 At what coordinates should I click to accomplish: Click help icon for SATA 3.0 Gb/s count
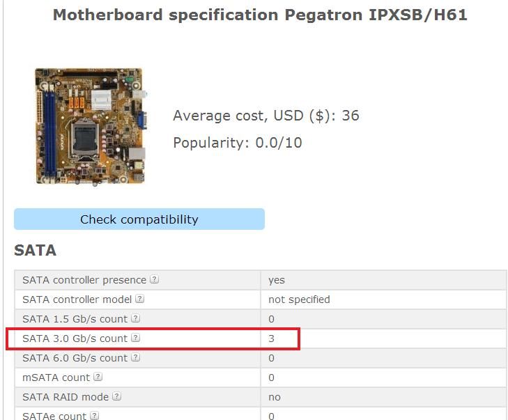point(136,339)
